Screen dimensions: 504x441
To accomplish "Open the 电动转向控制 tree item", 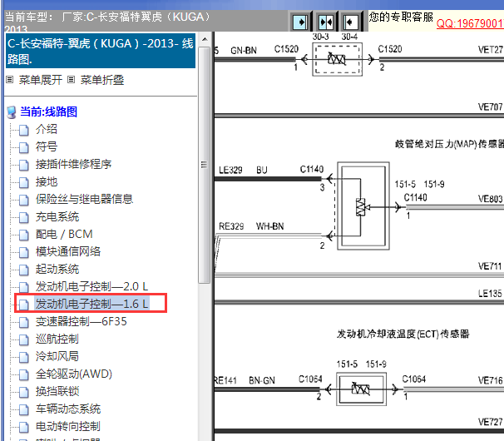I will [x=68, y=426].
